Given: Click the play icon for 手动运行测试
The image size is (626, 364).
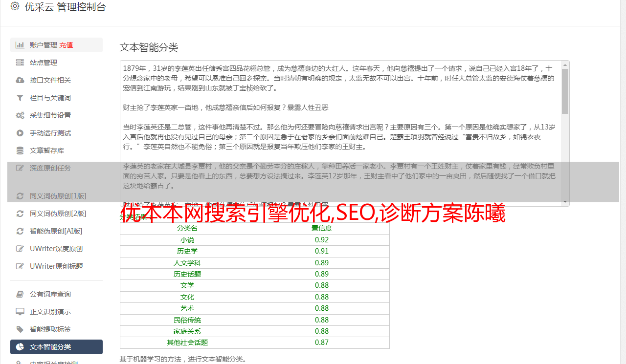Looking at the screenshot, I should pos(20,133).
